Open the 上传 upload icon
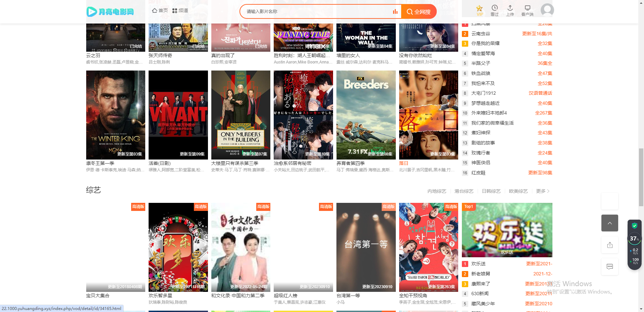 [x=510, y=10]
